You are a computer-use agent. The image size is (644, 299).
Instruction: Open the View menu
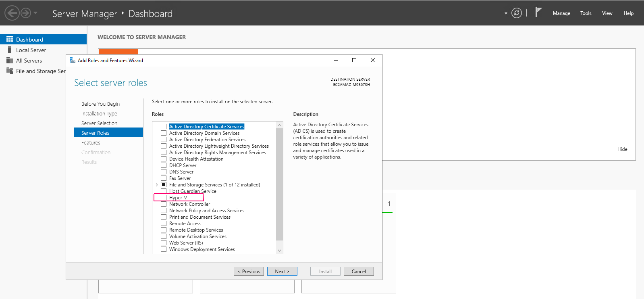click(607, 13)
